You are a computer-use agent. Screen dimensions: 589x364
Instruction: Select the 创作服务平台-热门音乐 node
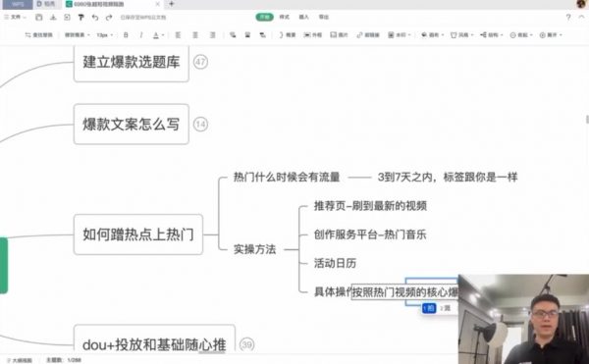pyautogui.click(x=370, y=234)
